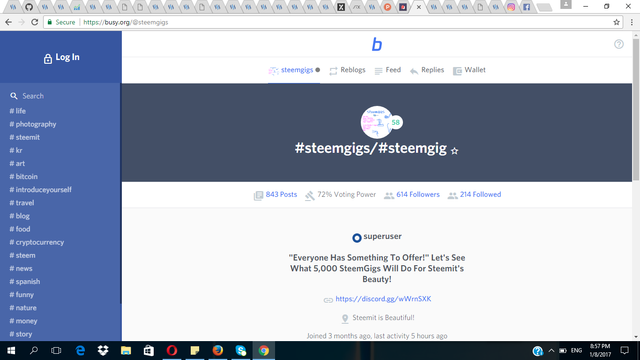This screenshot has width=640, height=360.
Task: Open the #bitcoin tag
Action: [x=23, y=176]
